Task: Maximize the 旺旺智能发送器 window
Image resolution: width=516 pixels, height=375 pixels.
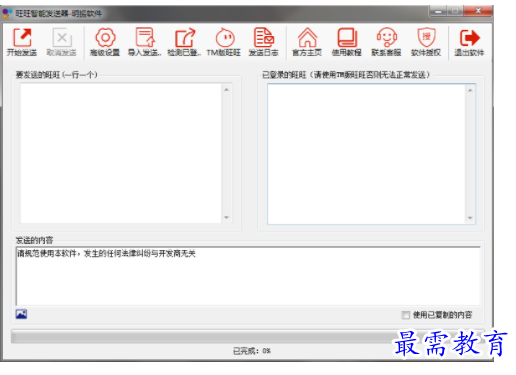Action: pos(455,12)
